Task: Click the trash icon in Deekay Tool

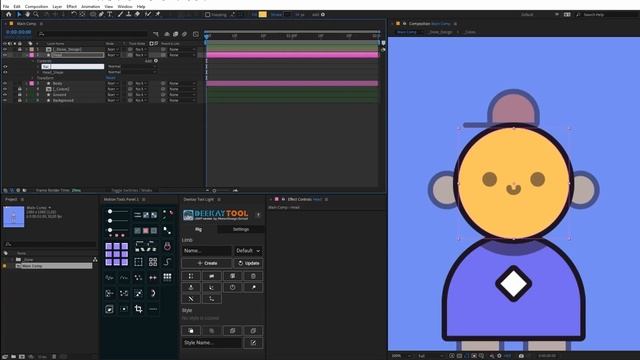Action: [253, 276]
